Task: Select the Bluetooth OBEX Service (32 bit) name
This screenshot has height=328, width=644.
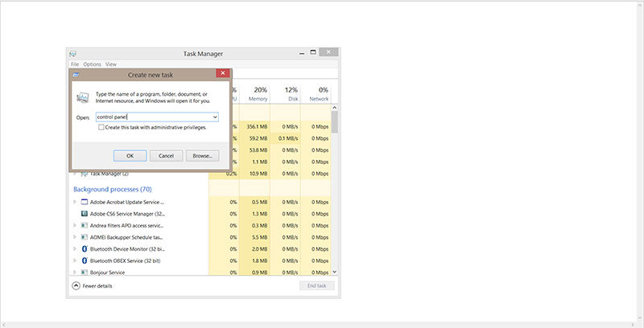Action: pyautogui.click(x=125, y=260)
